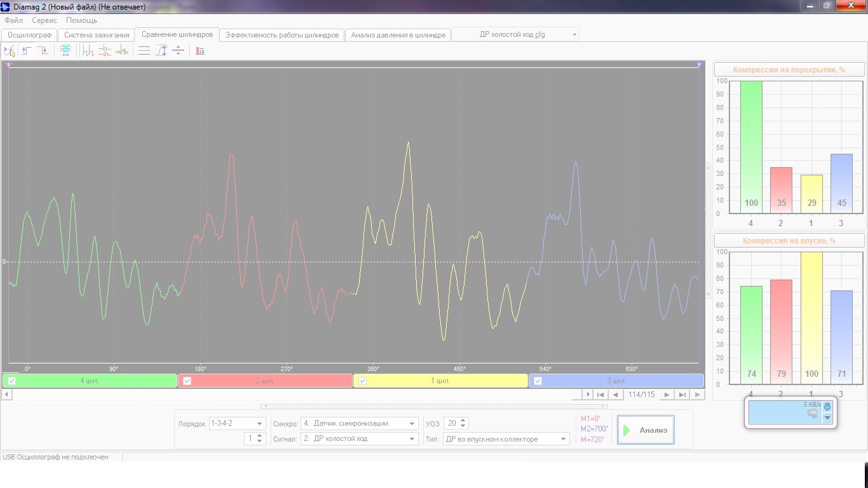Open the Файл menu
The width and height of the screenshot is (868, 488).
pyautogui.click(x=13, y=20)
